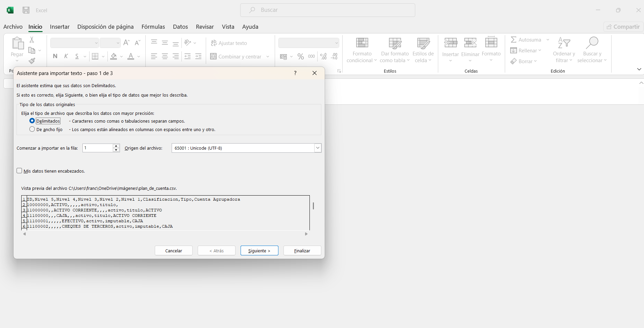Expand the Combinar y centrar dropdown
Image resolution: width=644 pixels, height=328 pixels.
tap(268, 56)
